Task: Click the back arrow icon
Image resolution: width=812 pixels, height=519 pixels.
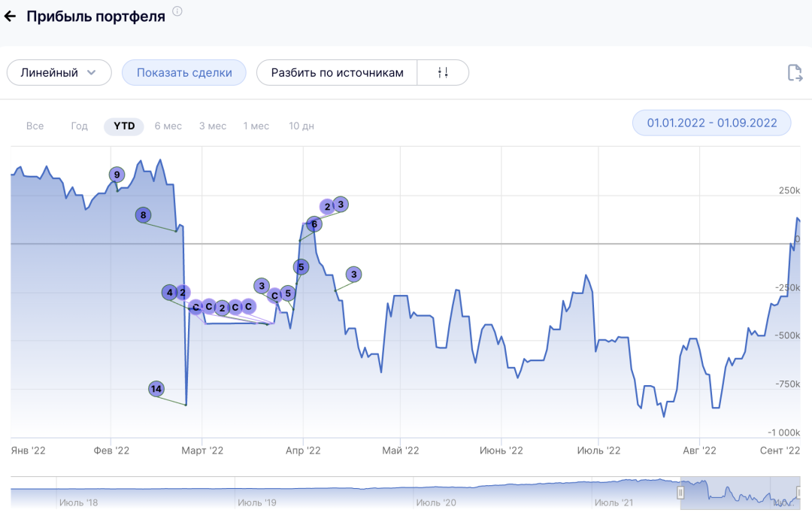Action: click(x=11, y=17)
